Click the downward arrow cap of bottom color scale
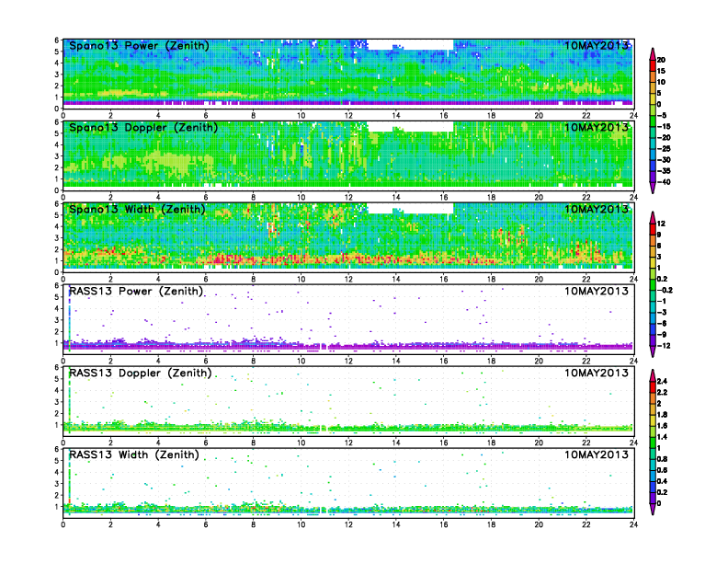Viewport: 728px width, 563px height. click(653, 509)
